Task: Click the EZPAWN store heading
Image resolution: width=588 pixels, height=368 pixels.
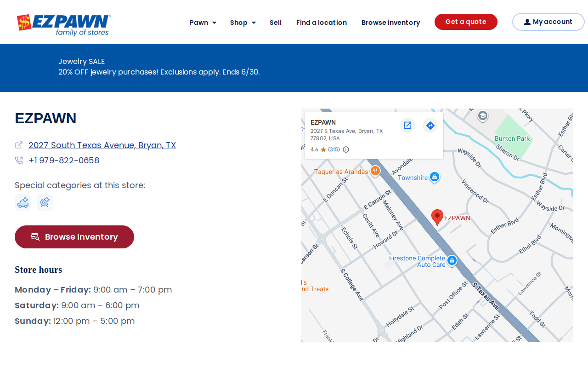Action: click(x=45, y=118)
